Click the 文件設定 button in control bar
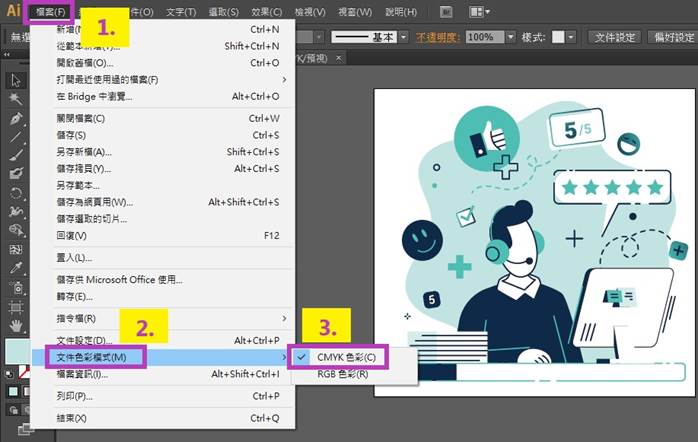698x442 pixels. pos(615,37)
